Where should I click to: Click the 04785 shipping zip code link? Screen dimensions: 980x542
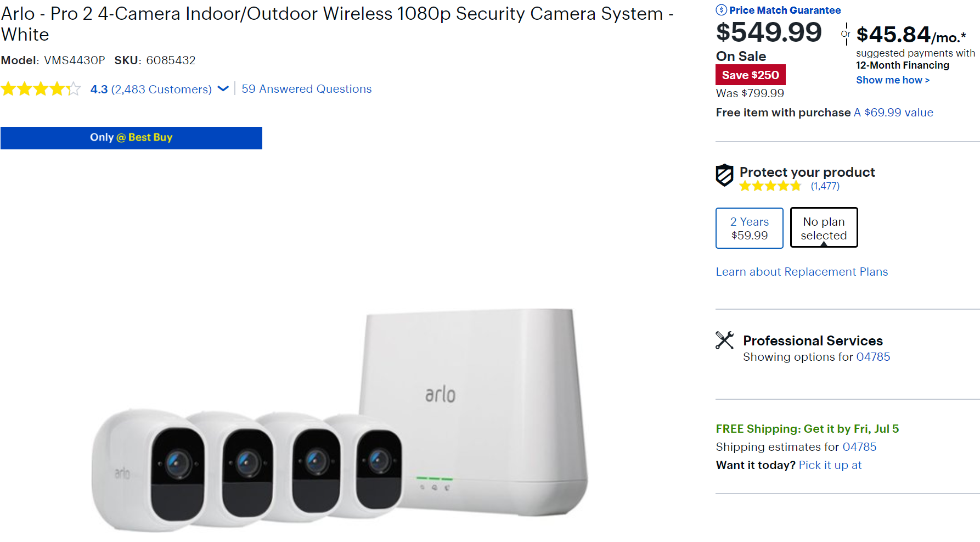pos(859,446)
